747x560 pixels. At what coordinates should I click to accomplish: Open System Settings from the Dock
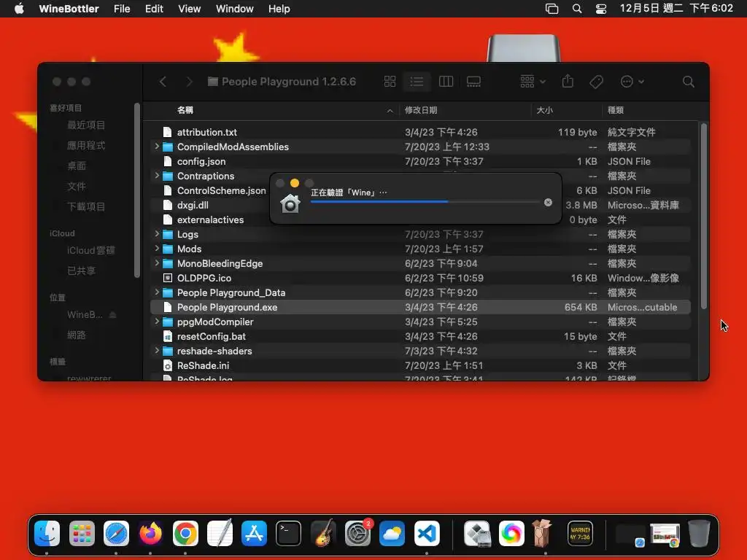(x=357, y=533)
